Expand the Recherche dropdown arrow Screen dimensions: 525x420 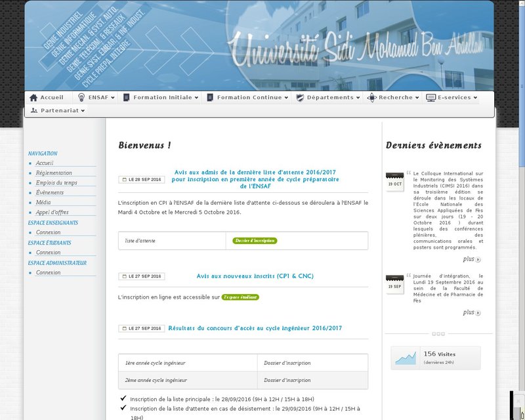coord(417,98)
